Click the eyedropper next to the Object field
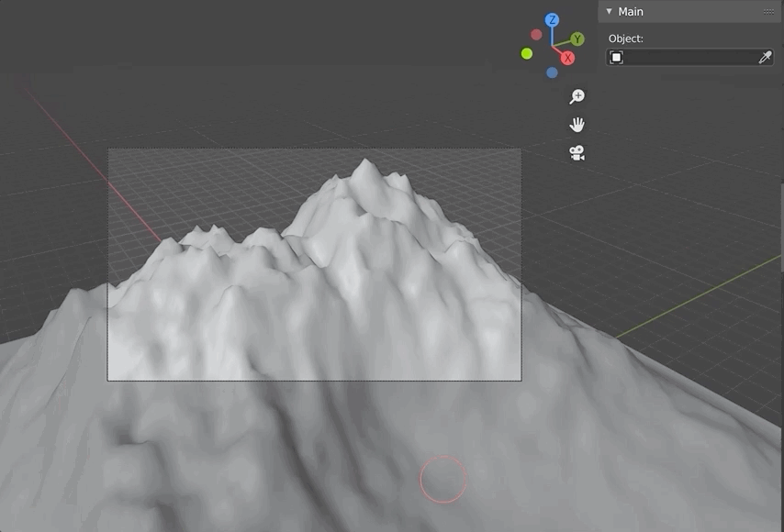 click(764, 58)
